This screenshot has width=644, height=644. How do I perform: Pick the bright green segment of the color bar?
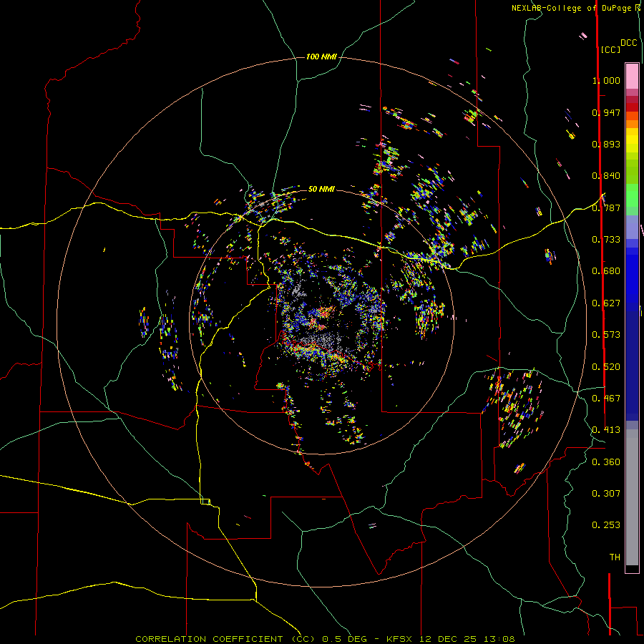coord(632,195)
